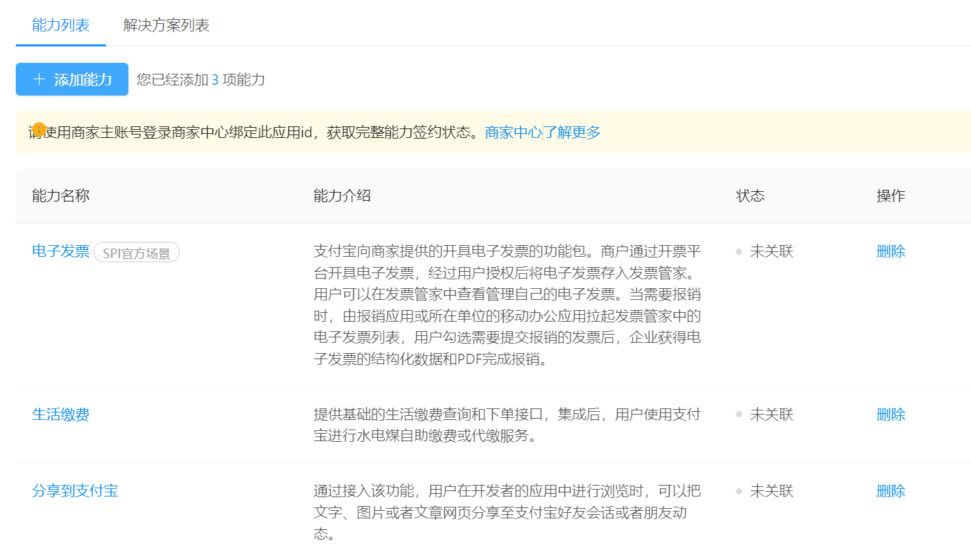The height and width of the screenshot is (560, 971).
Task: Switch to the 解决方案列表 tab
Action: pyautogui.click(x=165, y=25)
